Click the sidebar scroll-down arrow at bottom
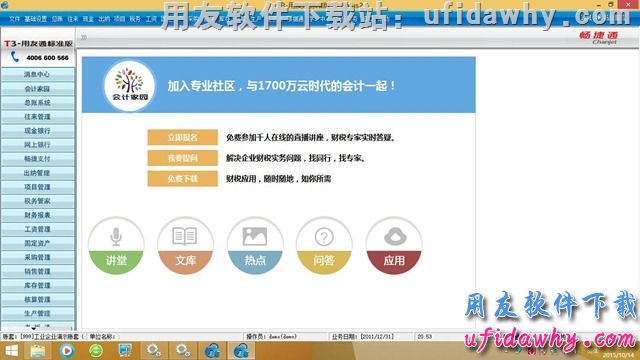Screen dimensions: 640x360 (34, 328)
